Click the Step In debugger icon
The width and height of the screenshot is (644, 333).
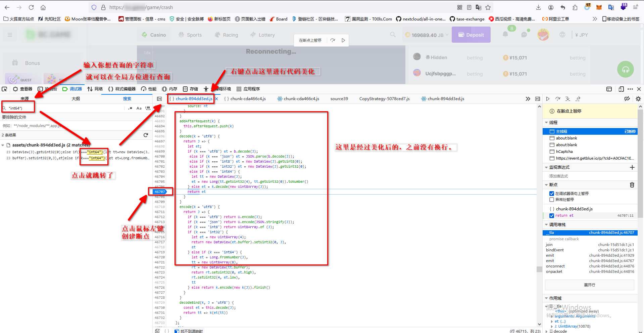pyautogui.click(x=567, y=99)
